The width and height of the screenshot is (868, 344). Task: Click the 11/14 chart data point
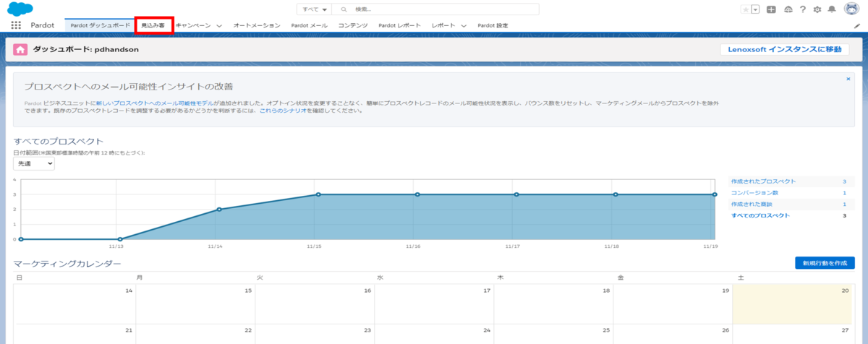click(218, 210)
